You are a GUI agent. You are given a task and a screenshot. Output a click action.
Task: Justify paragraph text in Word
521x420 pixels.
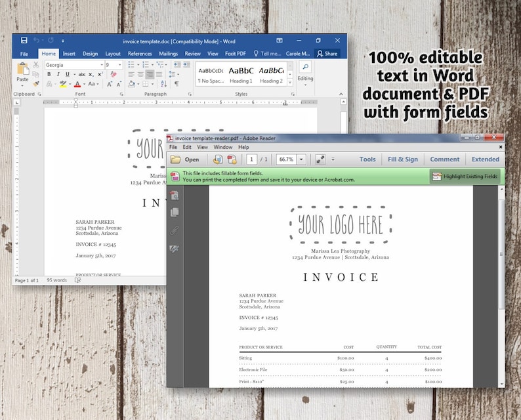pyautogui.click(x=159, y=74)
